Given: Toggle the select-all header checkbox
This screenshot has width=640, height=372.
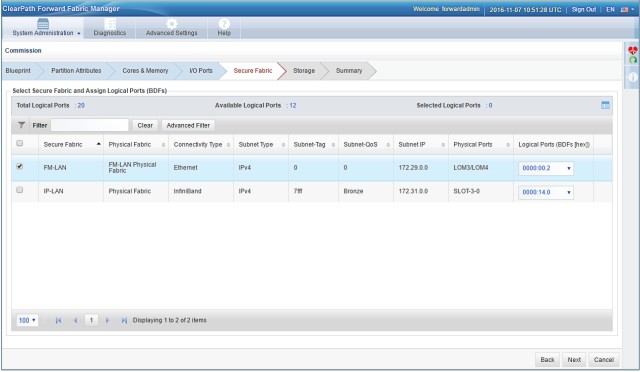Looking at the screenshot, I should (20, 143).
